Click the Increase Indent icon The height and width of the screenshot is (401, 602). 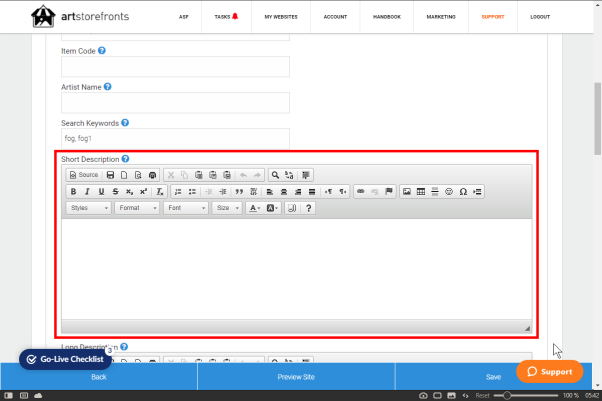click(223, 192)
